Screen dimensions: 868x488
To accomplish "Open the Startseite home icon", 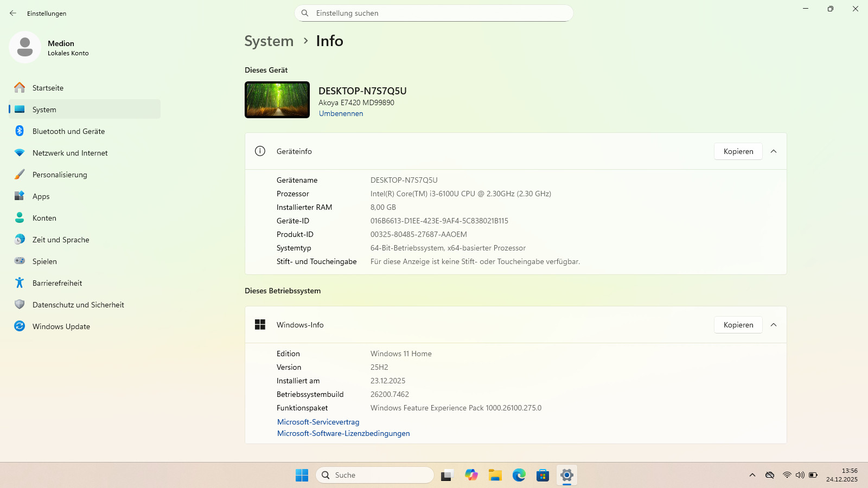I will click(x=20, y=87).
